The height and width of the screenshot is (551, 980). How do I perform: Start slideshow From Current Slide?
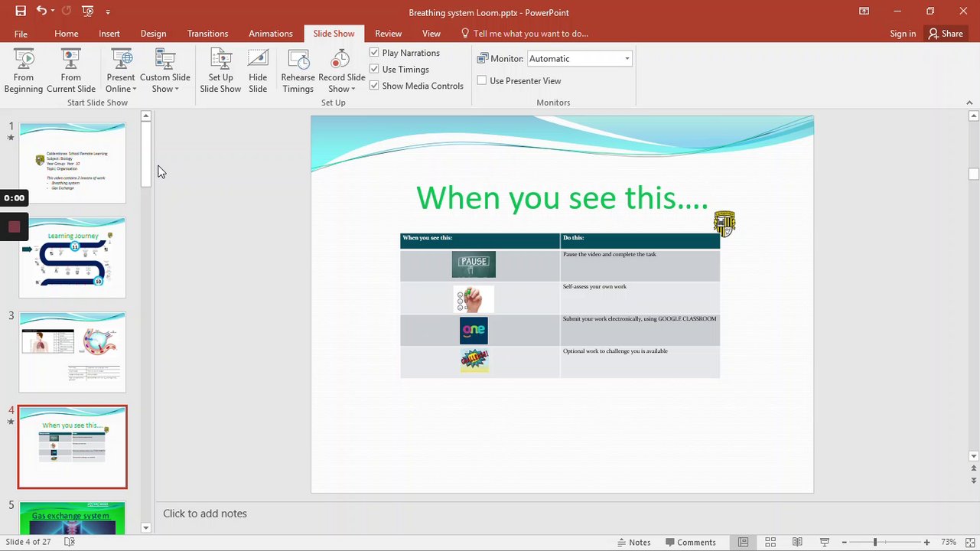point(70,71)
